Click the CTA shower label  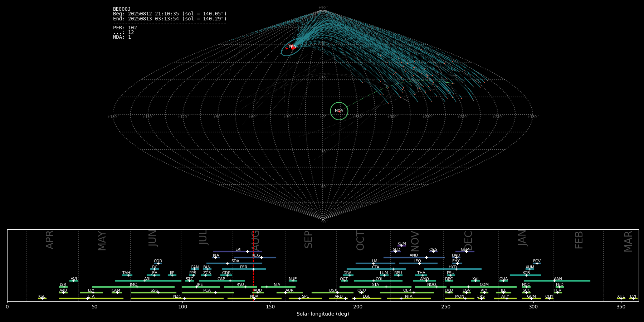tap(376, 267)
